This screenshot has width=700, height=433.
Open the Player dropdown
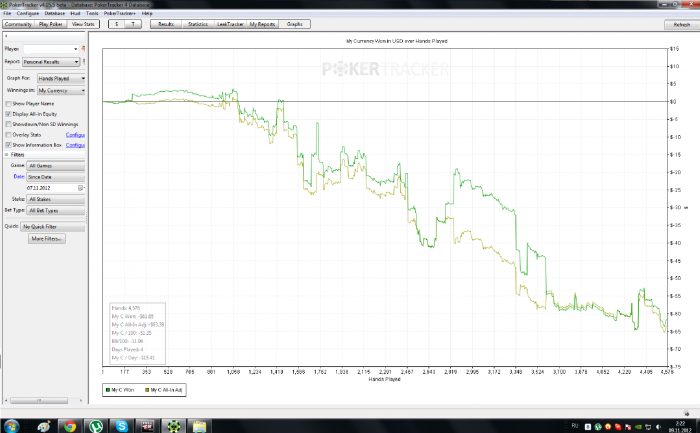51,49
